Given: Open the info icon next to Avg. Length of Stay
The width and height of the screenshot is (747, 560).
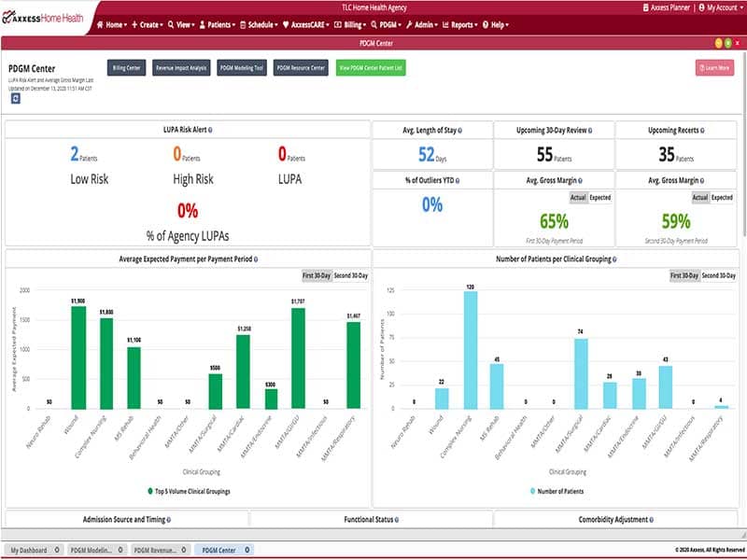Looking at the screenshot, I should point(460,131).
